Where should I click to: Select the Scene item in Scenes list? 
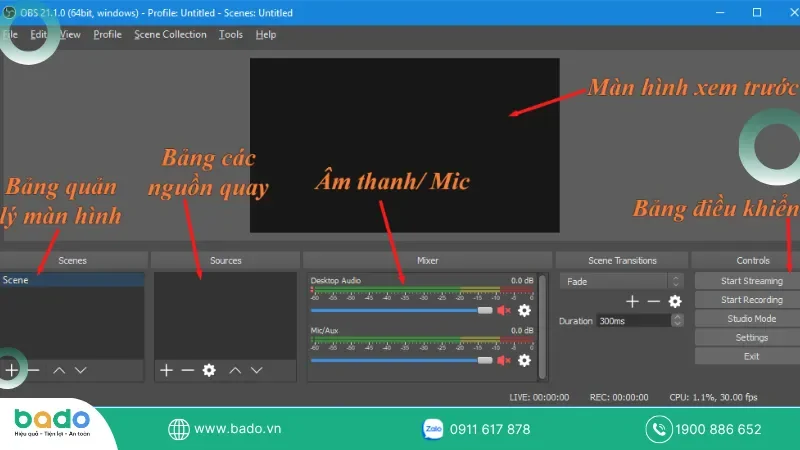pos(72,280)
